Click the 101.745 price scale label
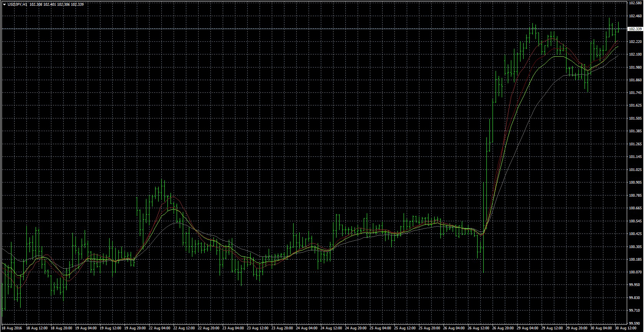 pos(636,93)
